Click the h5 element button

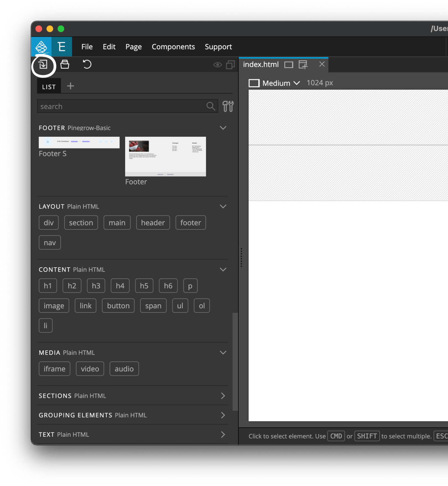(144, 286)
